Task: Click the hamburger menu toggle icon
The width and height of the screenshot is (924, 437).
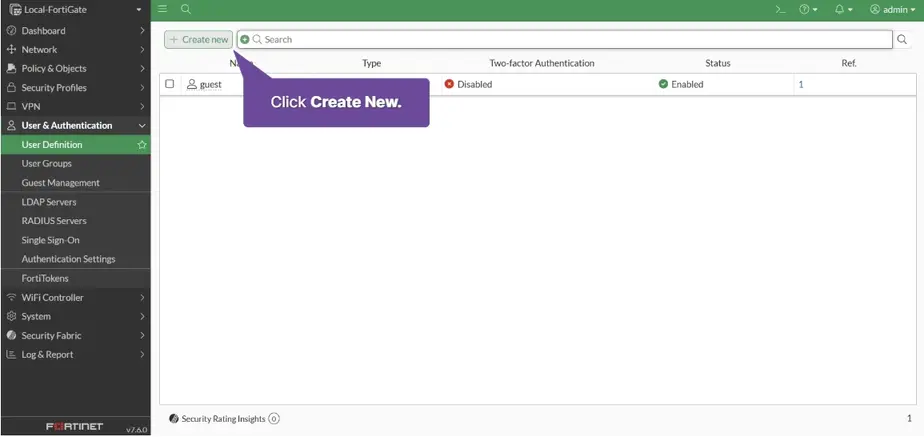Action: point(163,9)
